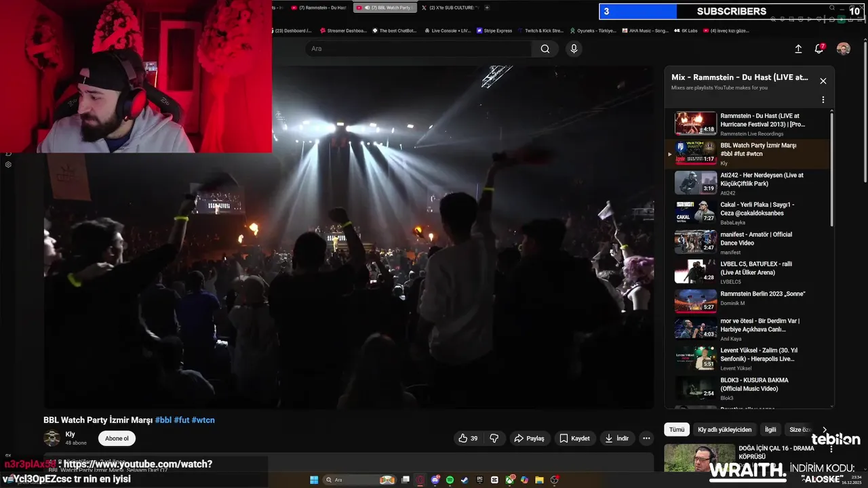Open the account avatar menu
The height and width of the screenshot is (488, 868).
point(844,49)
